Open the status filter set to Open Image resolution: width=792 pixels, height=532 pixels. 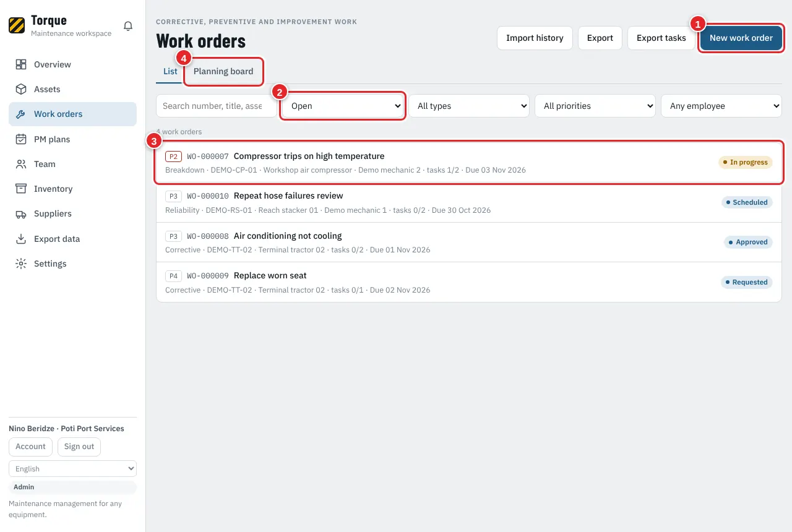coord(343,106)
